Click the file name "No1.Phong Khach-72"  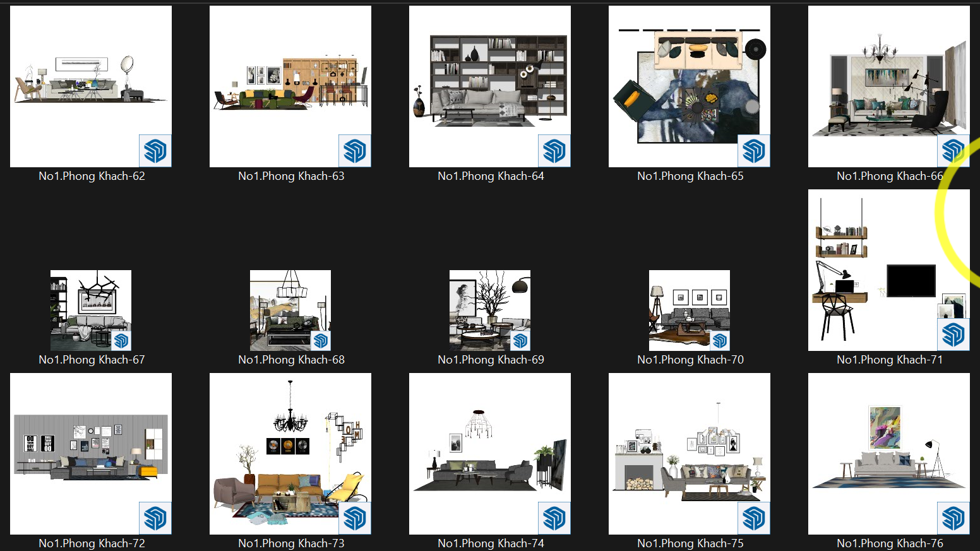click(92, 543)
